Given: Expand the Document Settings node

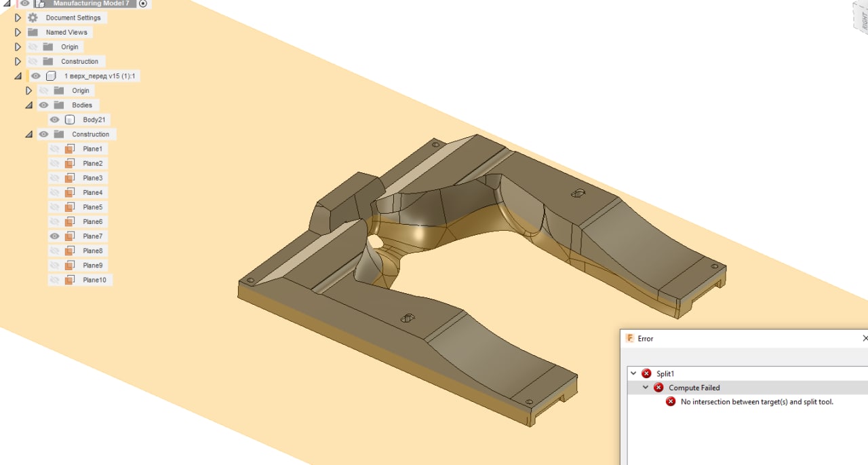Looking at the screenshot, I should (x=18, y=18).
